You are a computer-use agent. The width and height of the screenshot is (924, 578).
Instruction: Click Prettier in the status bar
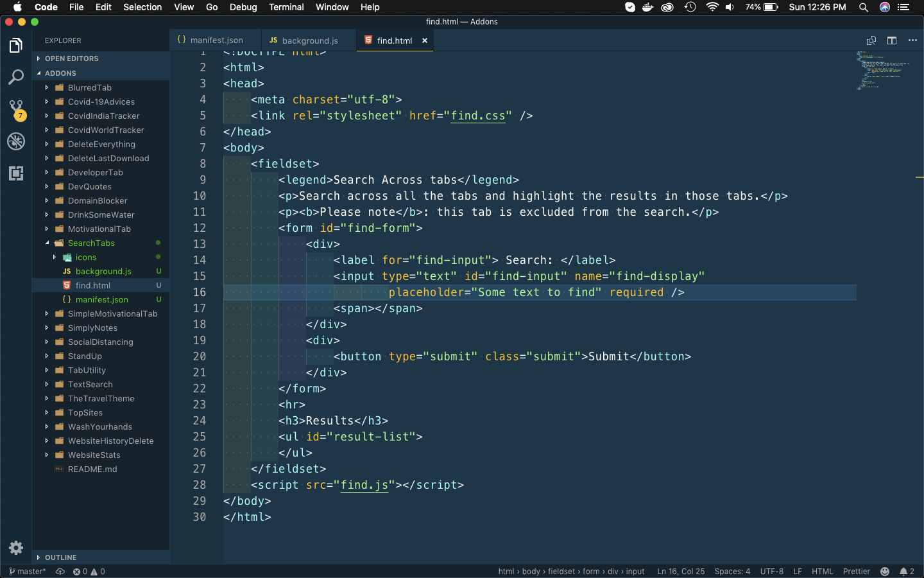(857, 572)
